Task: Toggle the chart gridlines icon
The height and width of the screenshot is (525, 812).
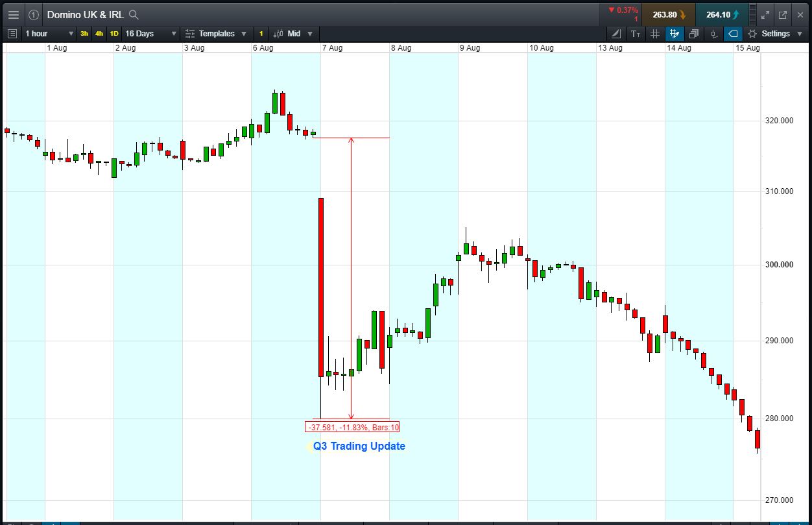Action: (655, 34)
